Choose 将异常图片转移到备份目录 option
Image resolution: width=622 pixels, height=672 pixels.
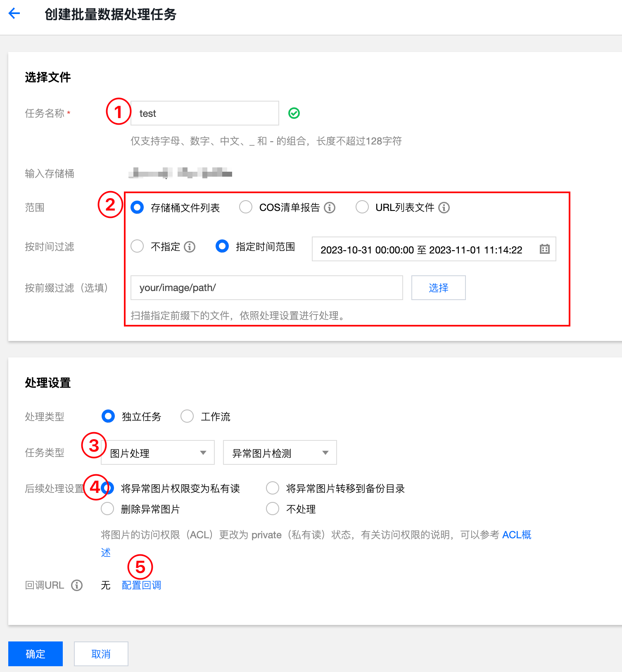click(273, 488)
